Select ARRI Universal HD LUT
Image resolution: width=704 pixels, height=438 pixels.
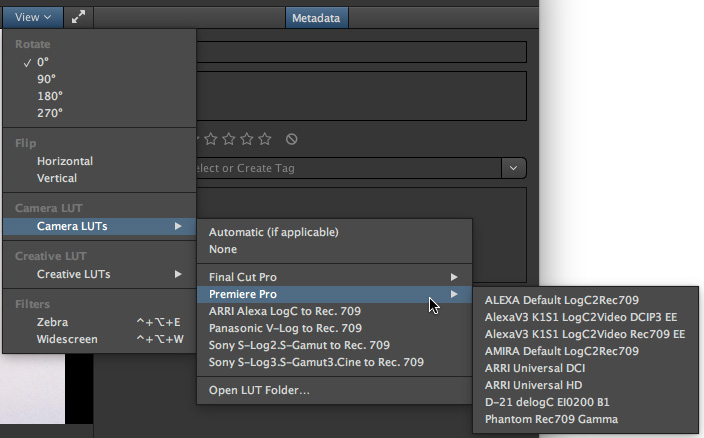533,385
